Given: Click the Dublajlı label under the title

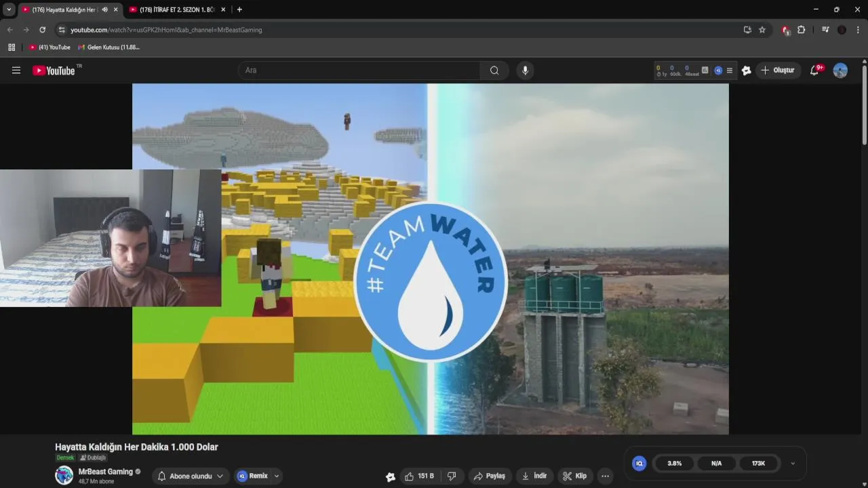Looking at the screenshot, I should (93, 457).
